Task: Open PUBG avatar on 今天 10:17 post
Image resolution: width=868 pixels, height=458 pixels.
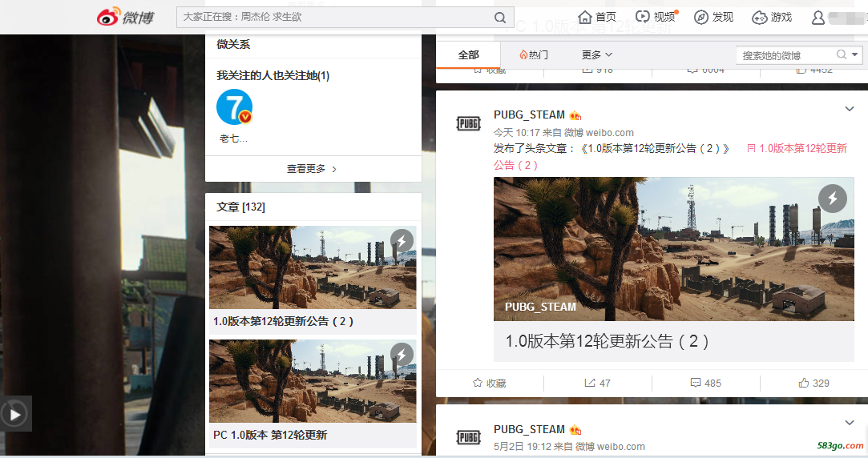Action: 468,123
